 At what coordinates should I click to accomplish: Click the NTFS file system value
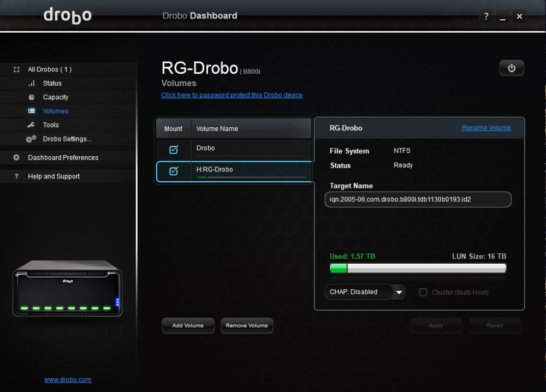[402, 151]
